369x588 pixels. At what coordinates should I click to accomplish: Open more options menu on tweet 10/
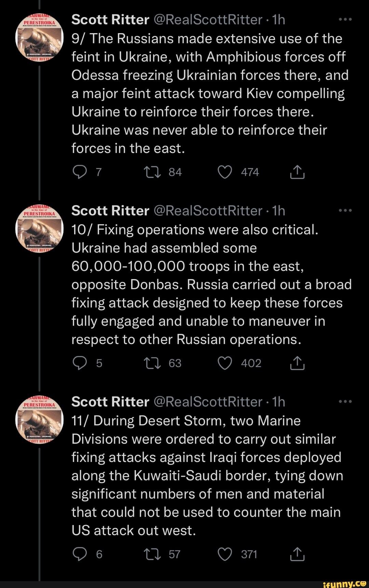point(346,210)
